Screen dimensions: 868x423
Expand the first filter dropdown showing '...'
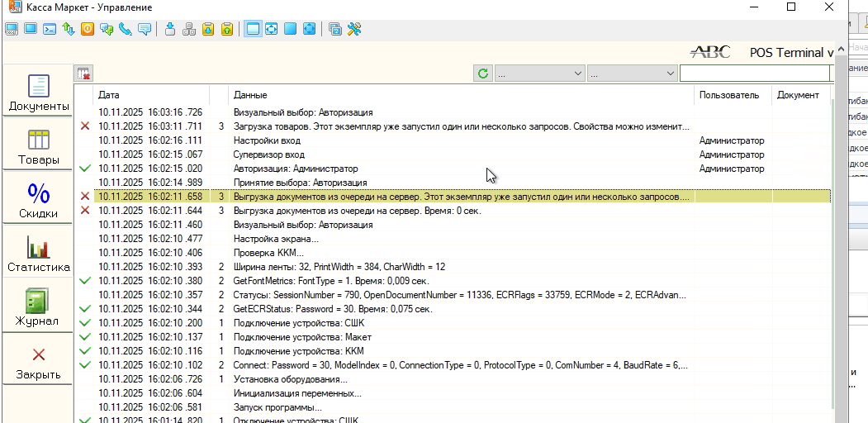click(540, 73)
